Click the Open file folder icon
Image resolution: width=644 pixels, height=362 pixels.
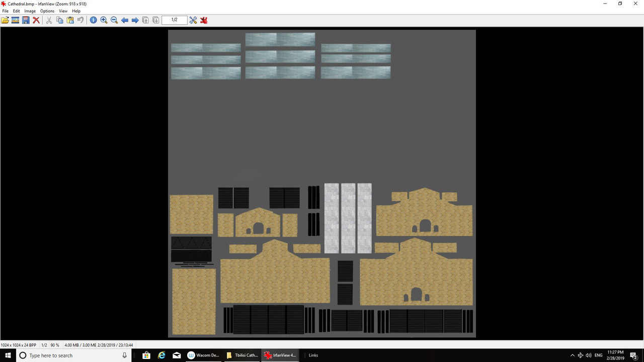tap(5, 20)
